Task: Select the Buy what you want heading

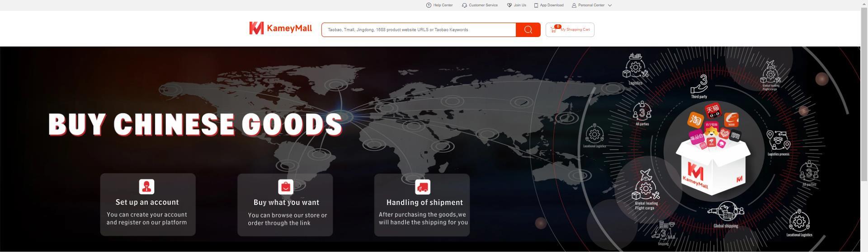Action: [x=286, y=202]
